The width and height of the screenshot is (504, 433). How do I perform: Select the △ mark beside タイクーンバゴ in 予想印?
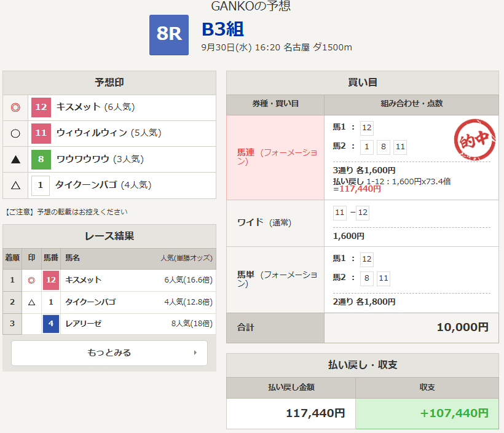(x=15, y=185)
